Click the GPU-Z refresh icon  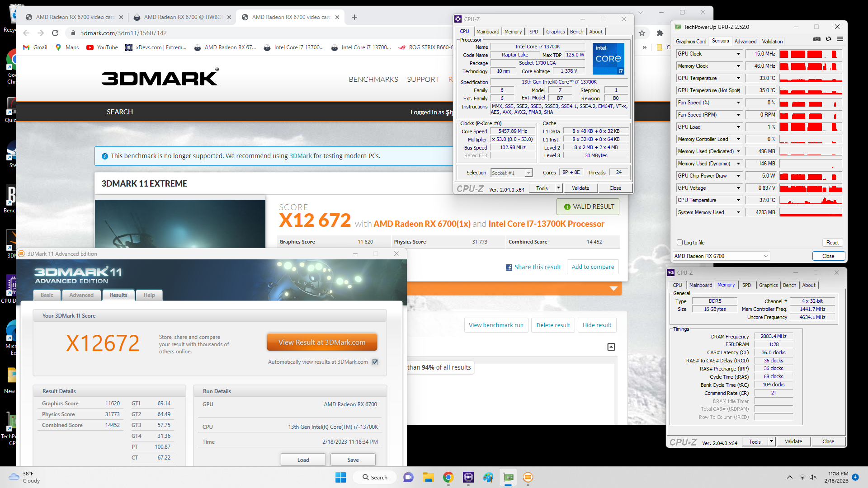[828, 39]
